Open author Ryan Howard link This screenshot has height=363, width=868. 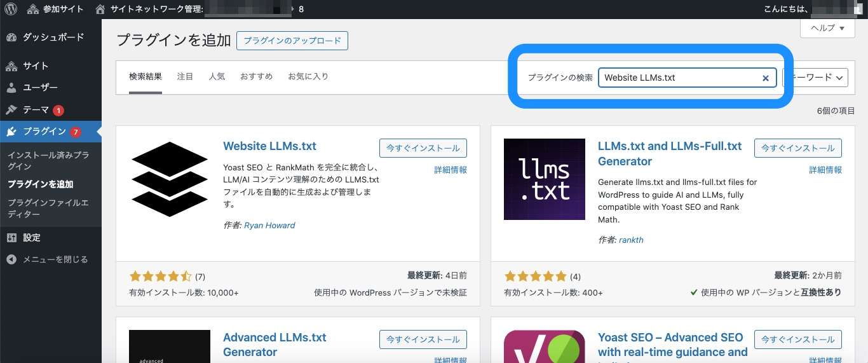click(x=269, y=225)
